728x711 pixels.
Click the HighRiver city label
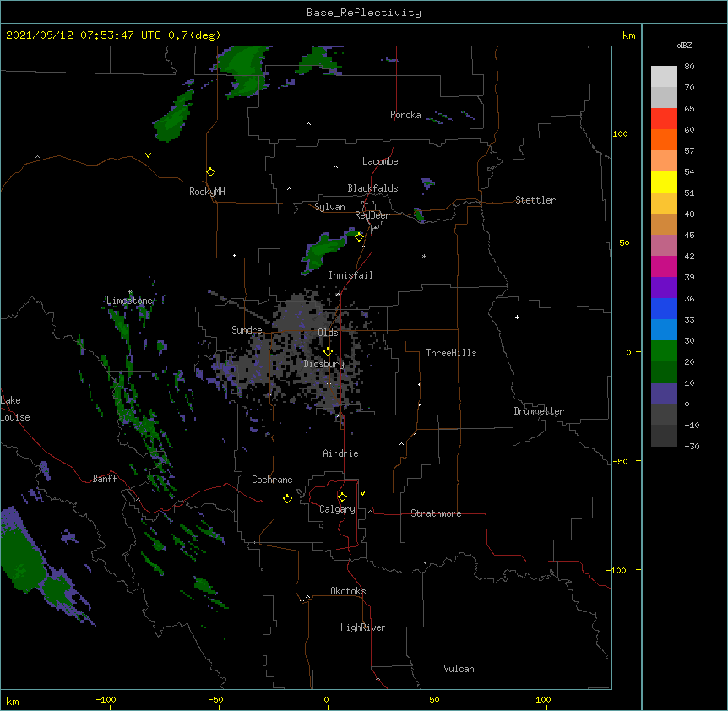coord(363,627)
